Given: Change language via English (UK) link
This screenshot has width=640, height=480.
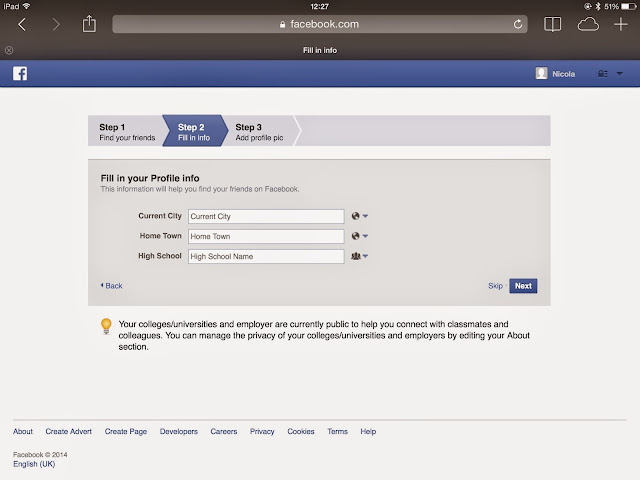Looking at the screenshot, I should pos(34,464).
